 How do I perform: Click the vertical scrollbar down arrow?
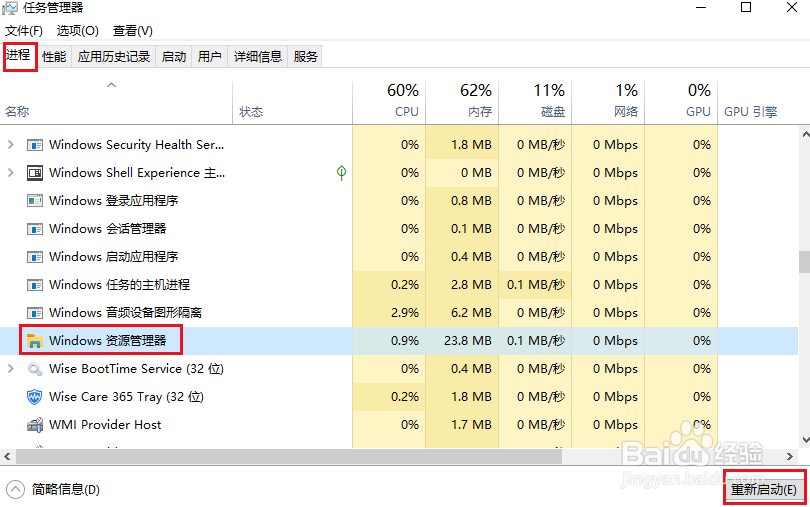(x=805, y=440)
